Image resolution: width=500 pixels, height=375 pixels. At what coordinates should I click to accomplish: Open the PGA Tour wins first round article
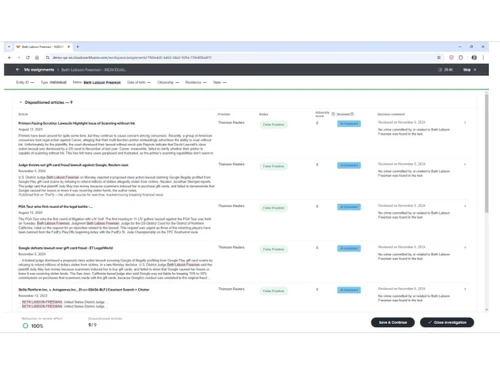[x=55, y=207]
